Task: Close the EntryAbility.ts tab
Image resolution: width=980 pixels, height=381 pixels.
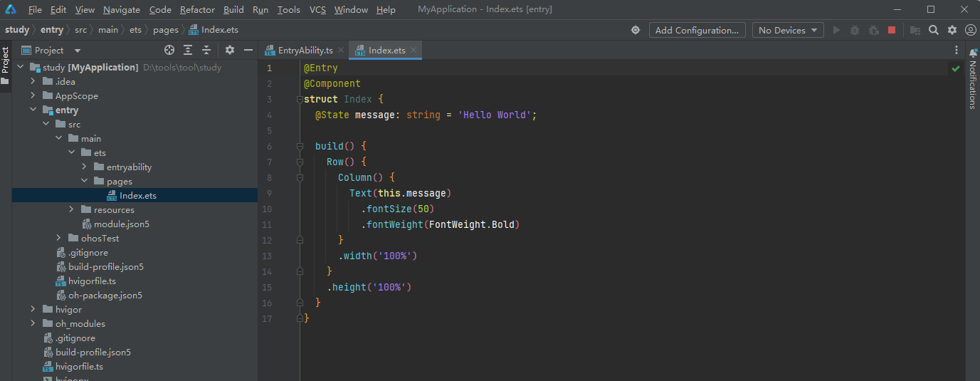Action: coord(341,50)
